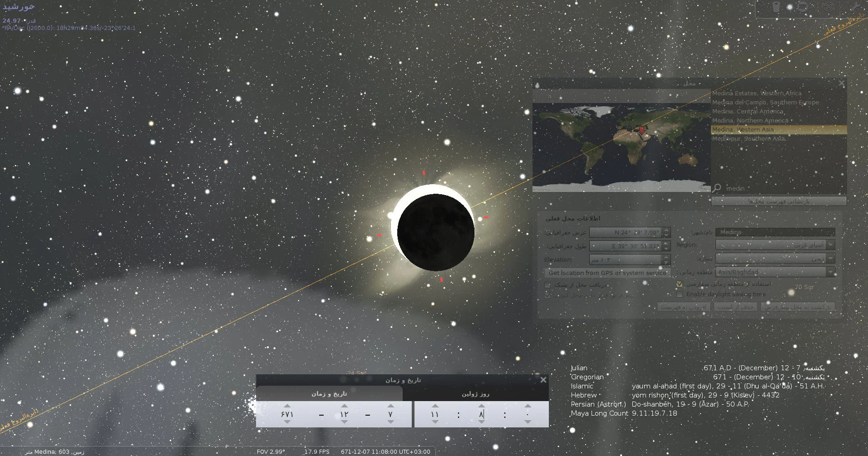The width and height of the screenshot is (868, 456).
Task: Step elevation down using its spinner arrow
Action: (666, 262)
